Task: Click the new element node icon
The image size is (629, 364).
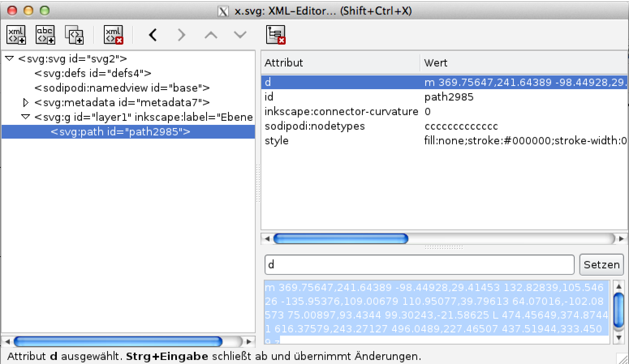Action: pos(16,35)
